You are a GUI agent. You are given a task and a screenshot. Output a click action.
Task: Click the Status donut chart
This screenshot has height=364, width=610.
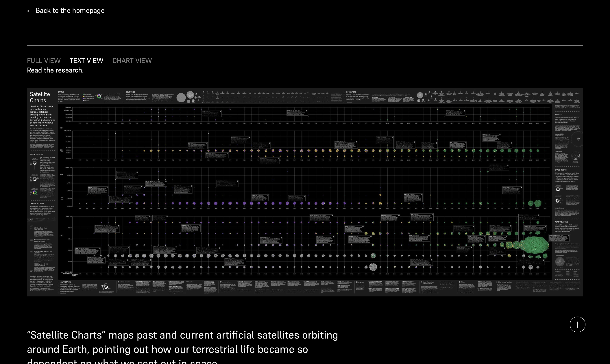coord(99,96)
